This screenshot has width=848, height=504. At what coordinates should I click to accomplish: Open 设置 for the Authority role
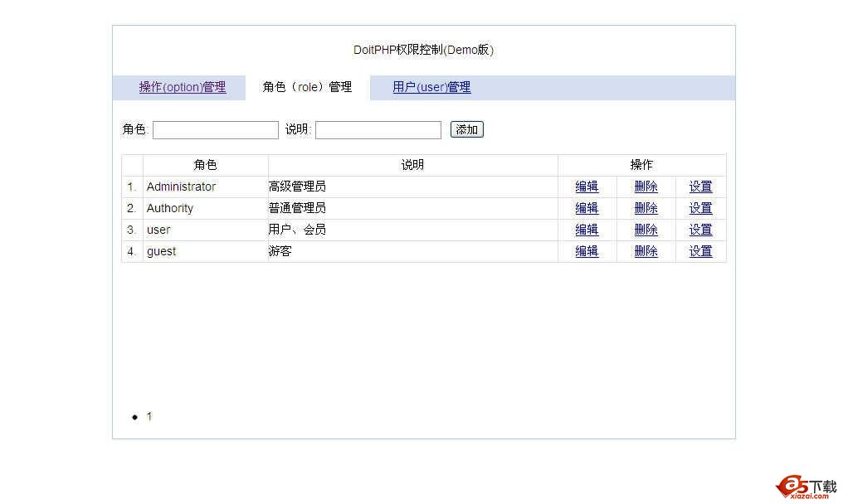click(700, 208)
